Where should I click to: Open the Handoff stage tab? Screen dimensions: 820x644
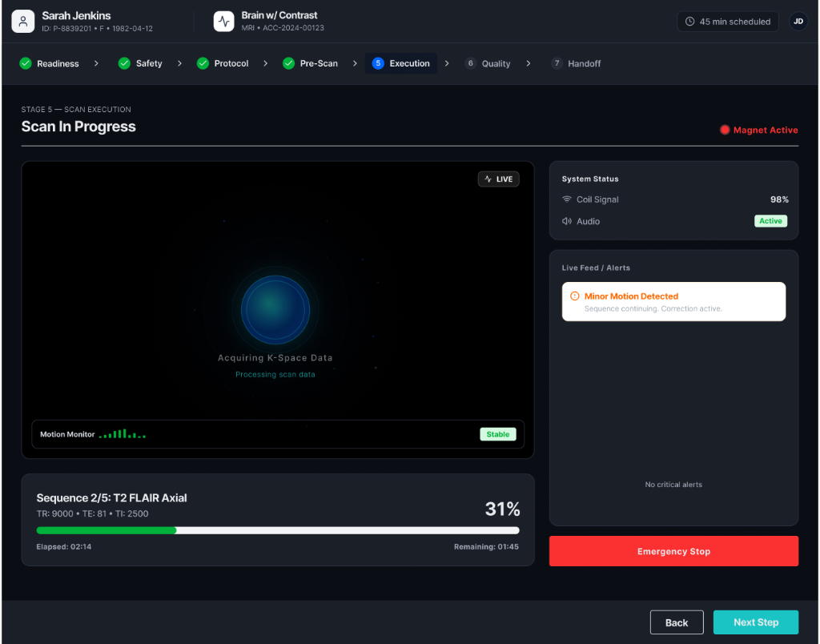click(576, 63)
